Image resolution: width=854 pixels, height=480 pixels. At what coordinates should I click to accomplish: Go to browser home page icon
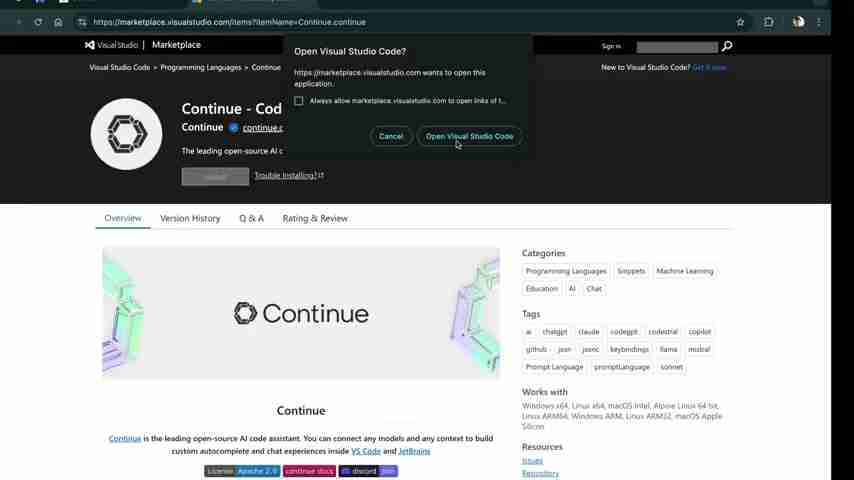tap(58, 22)
